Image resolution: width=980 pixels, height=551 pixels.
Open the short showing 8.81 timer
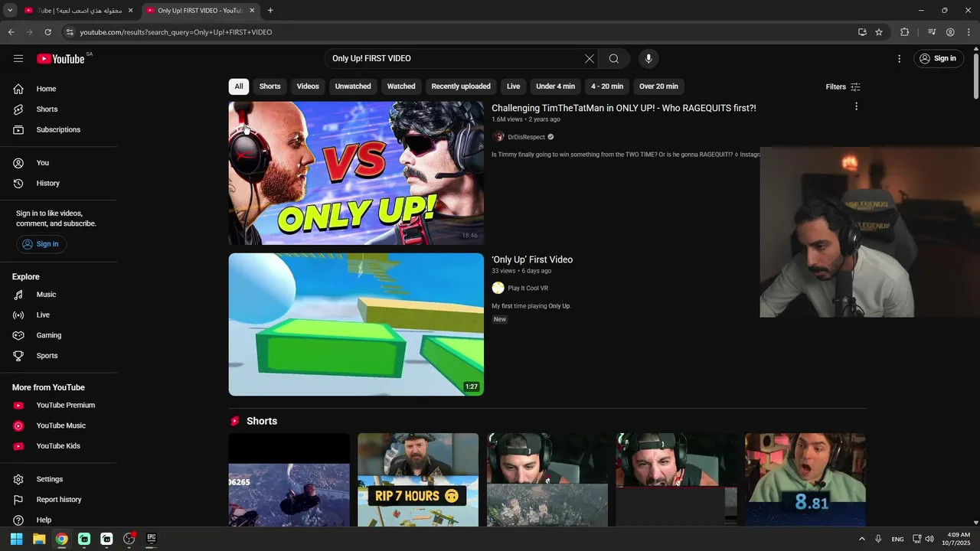point(805,480)
